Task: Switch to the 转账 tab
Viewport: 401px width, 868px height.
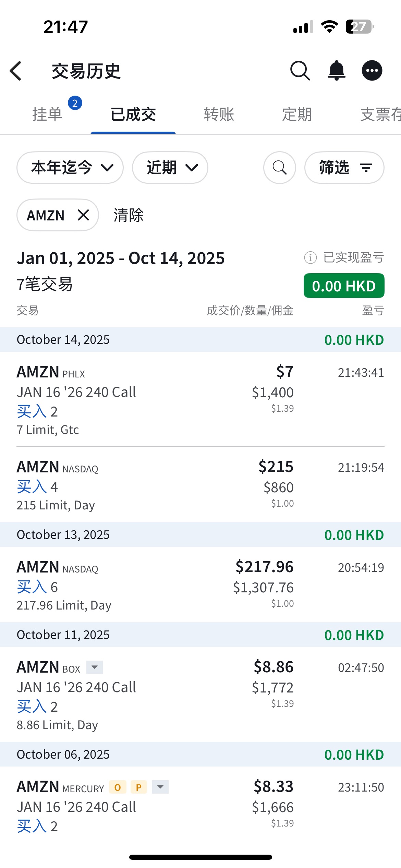Action: pos(219,114)
